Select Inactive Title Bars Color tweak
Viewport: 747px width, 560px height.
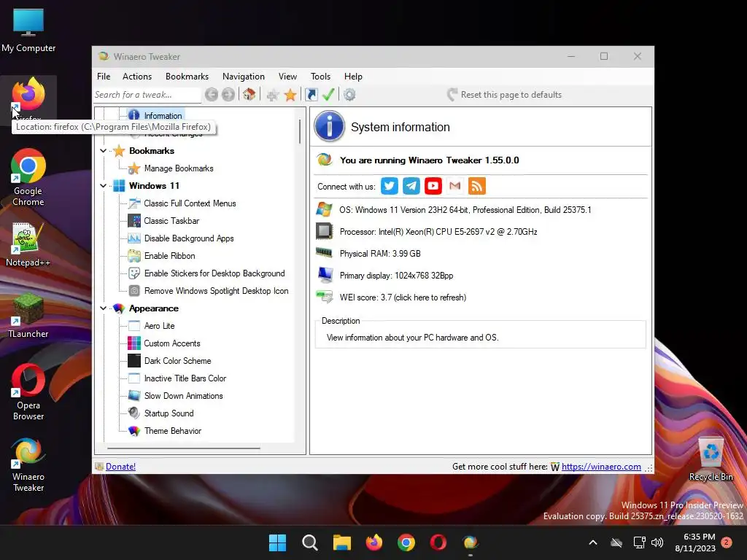coord(185,378)
